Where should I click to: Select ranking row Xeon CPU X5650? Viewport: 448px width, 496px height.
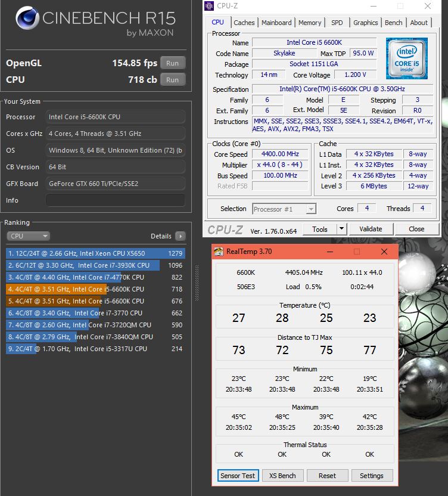point(95,253)
